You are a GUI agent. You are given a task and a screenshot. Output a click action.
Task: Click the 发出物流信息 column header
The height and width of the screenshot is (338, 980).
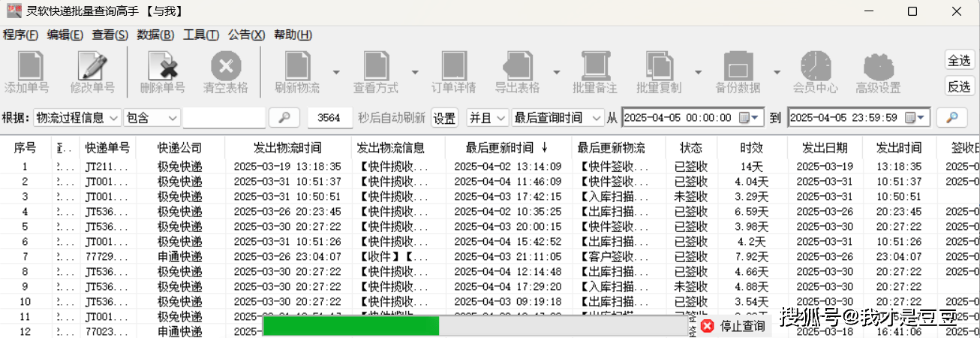[398, 147]
